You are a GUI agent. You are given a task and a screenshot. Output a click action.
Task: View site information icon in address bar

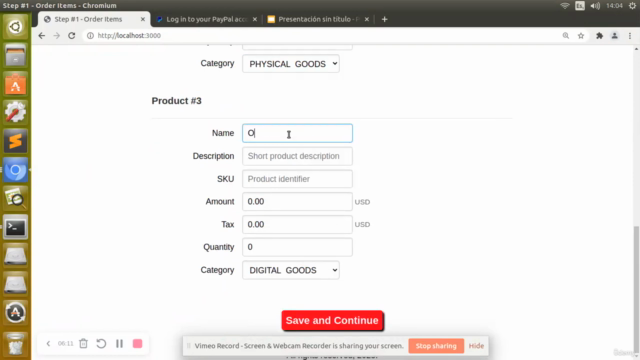(90, 36)
